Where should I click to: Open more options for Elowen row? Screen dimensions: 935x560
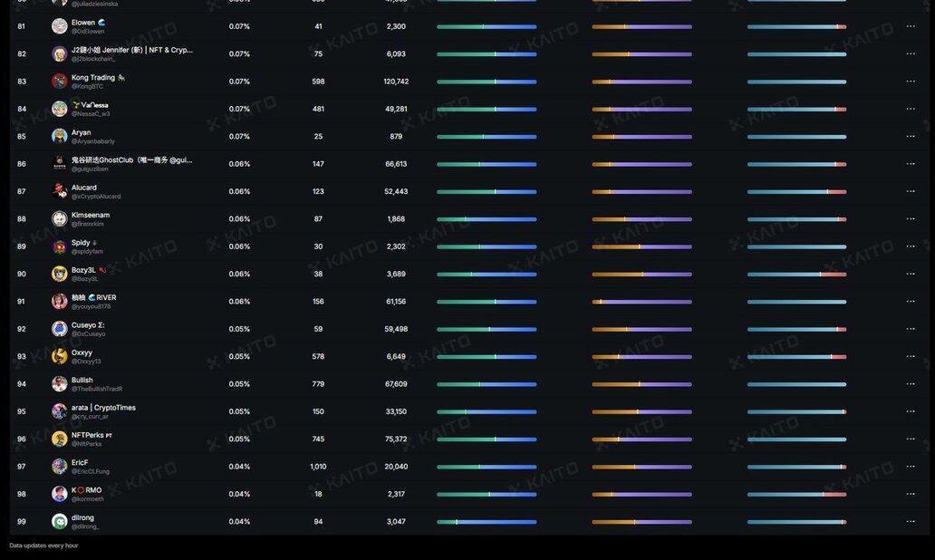[x=911, y=27]
